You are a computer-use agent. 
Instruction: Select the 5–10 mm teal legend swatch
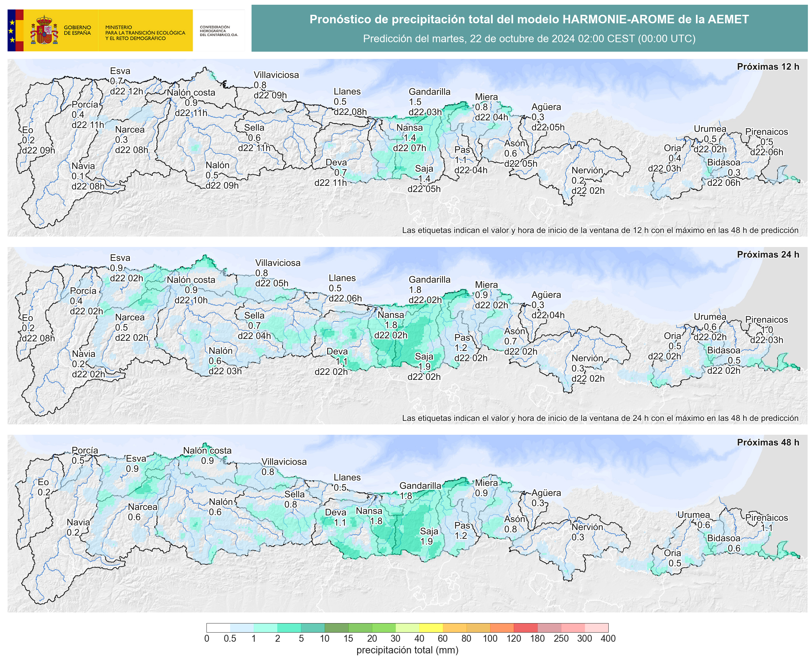[x=313, y=628]
